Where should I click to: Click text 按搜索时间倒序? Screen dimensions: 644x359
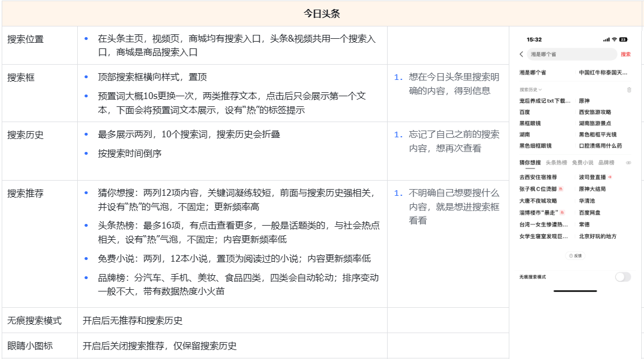130,154
